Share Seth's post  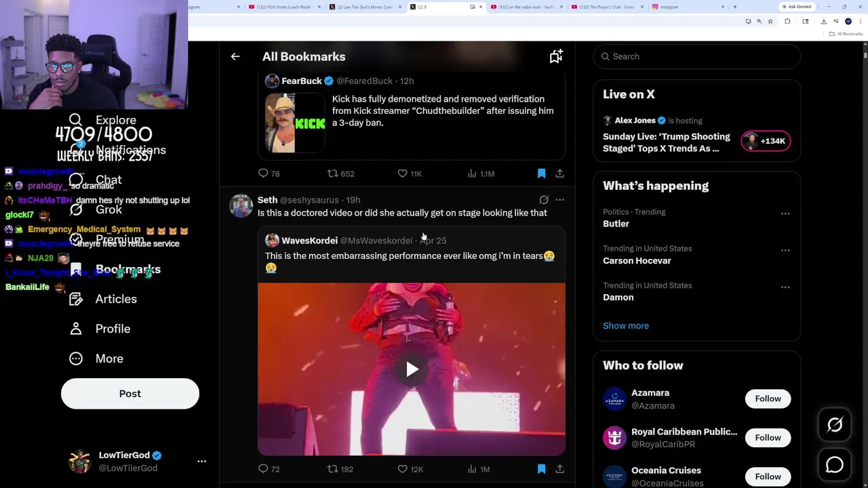[559, 469]
